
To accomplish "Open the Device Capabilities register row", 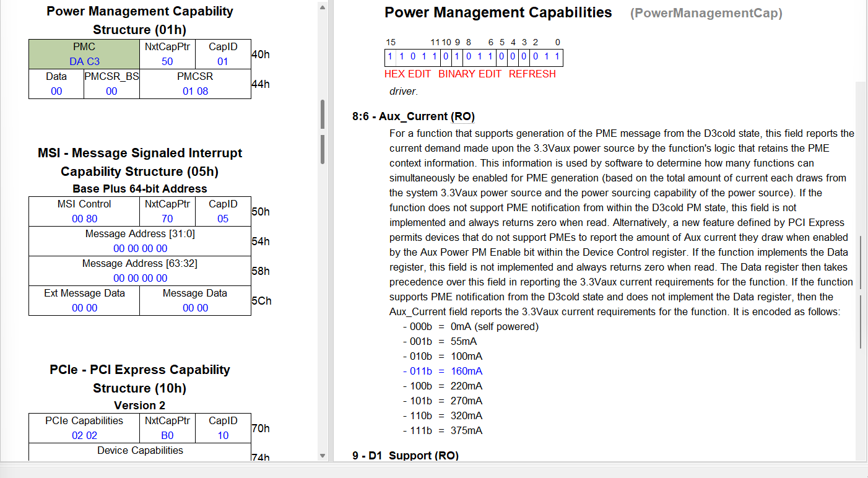I will [x=140, y=452].
